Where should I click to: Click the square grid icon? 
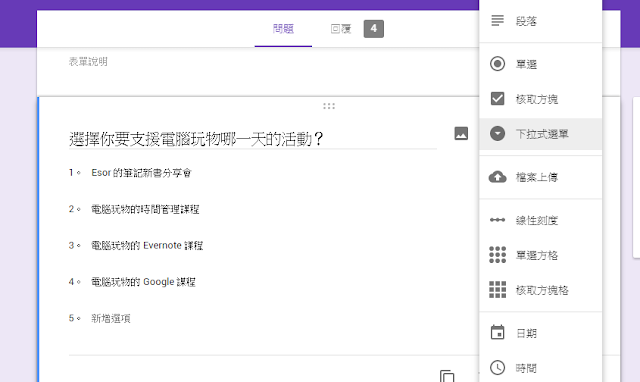click(498, 290)
